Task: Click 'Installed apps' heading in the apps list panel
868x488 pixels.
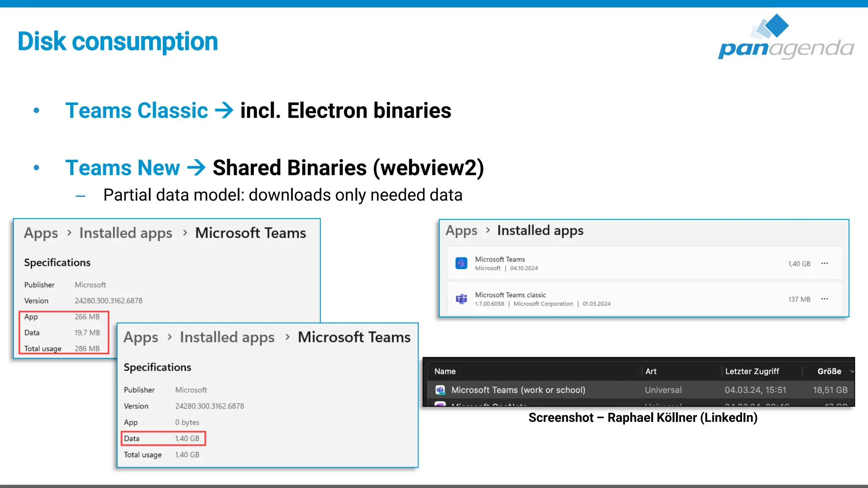Action: pyautogui.click(x=540, y=230)
